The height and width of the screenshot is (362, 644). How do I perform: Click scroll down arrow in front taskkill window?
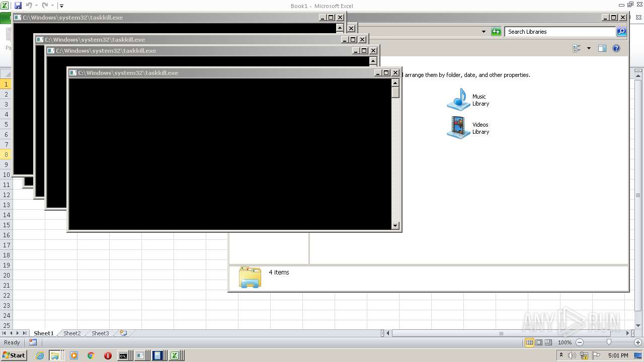pos(395,226)
